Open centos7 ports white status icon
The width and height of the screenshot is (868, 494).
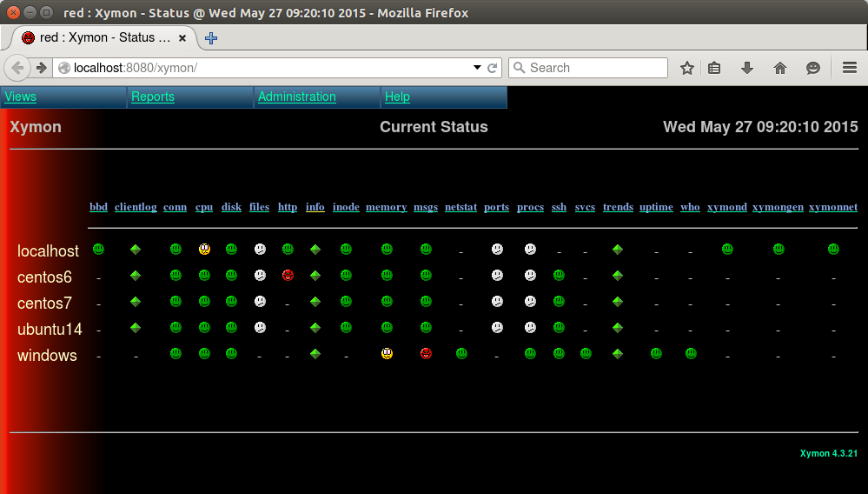497,301
